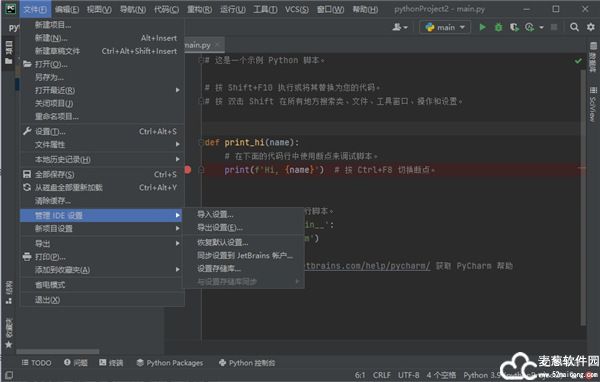Image resolution: width=600 pixels, height=382 pixels.
Task: Expand the 文件属性 submenu
Action: [102, 144]
